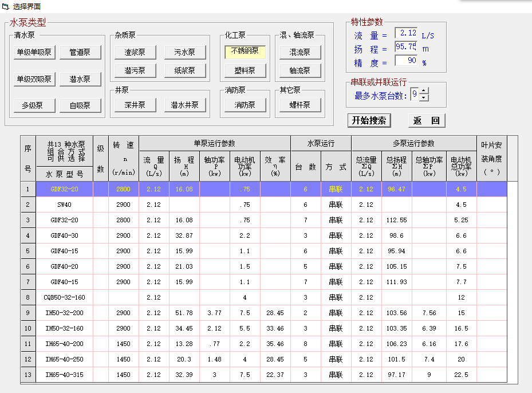Focus the 扬程 input field

(x=406, y=46)
